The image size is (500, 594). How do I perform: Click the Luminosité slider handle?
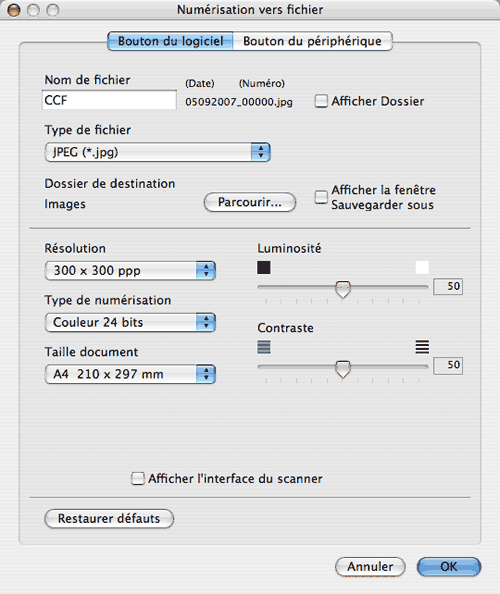pyautogui.click(x=343, y=289)
